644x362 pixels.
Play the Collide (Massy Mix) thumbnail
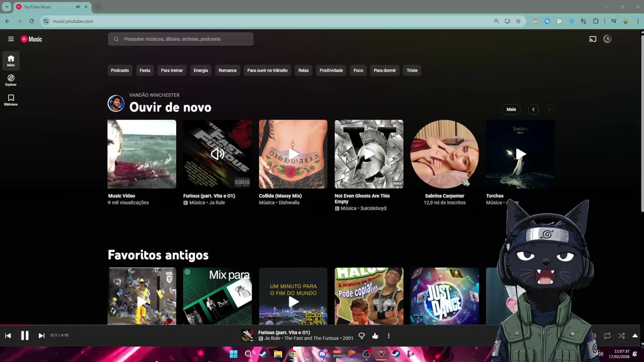tap(293, 154)
